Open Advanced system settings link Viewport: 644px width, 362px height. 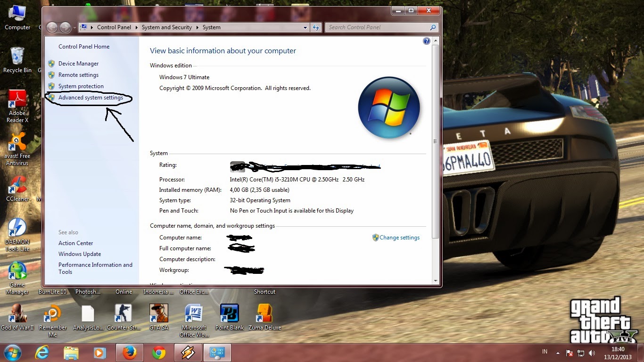pyautogui.click(x=91, y=98)
